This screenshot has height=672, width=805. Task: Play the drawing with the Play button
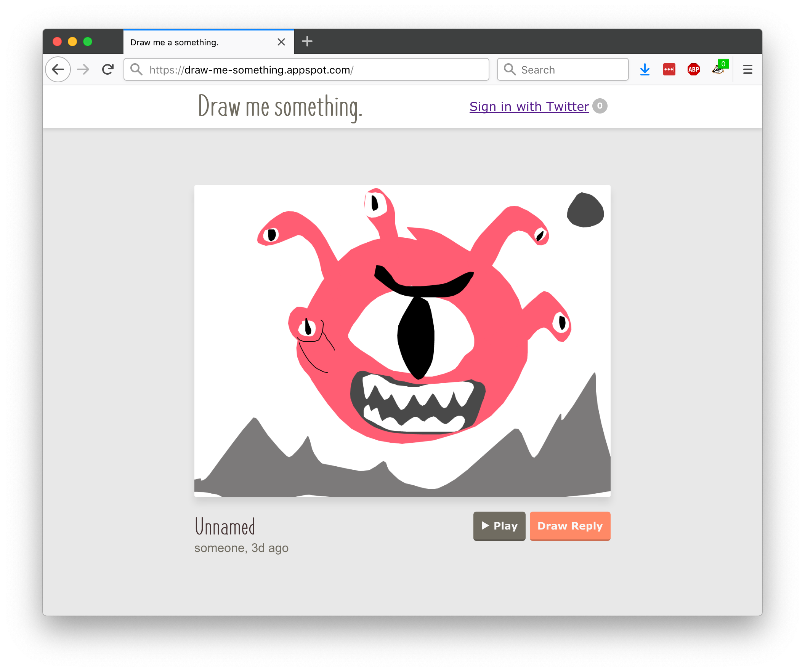[499, 526]
